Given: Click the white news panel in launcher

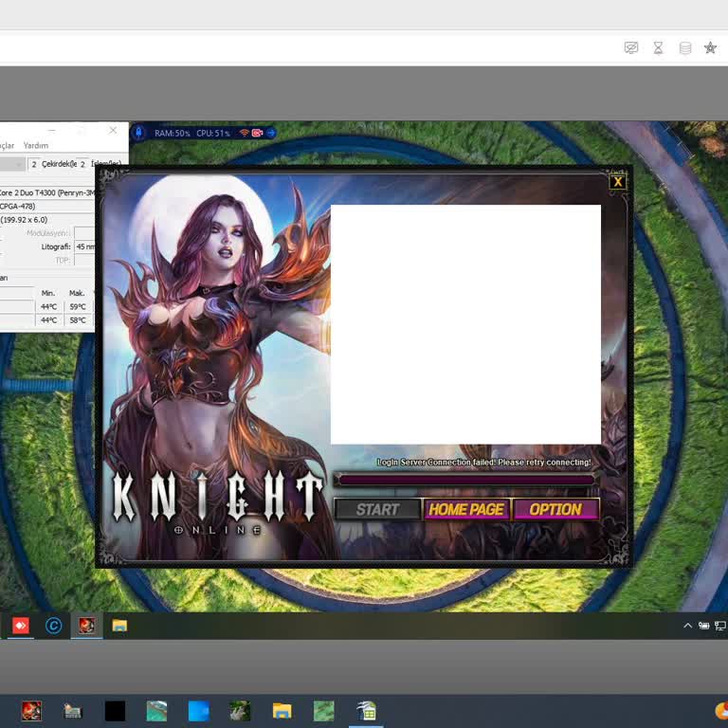Looking at the screenshot, I should tap(465, 324).
